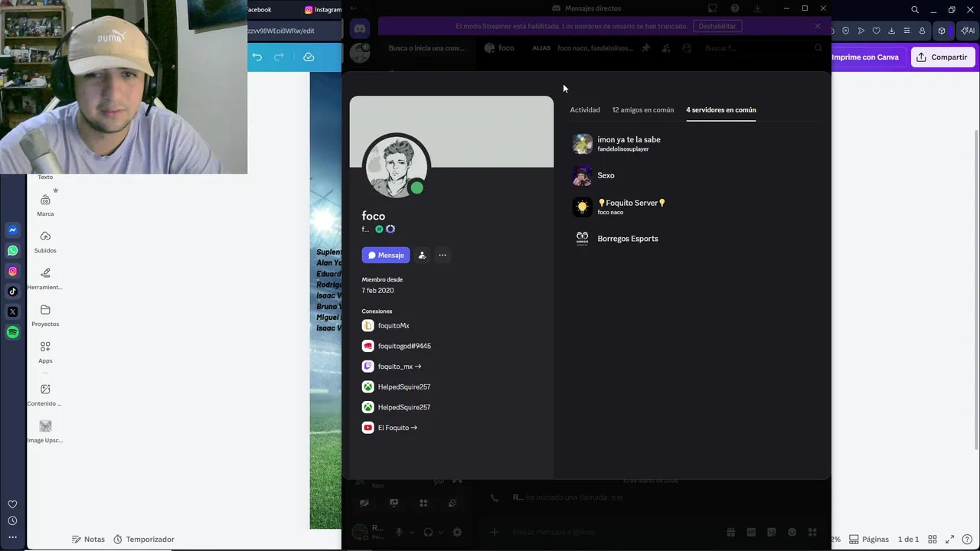Open the X (Twitter) sidebar icon
The width and height of the screenshot is (980, 551).
coord(12,311)
